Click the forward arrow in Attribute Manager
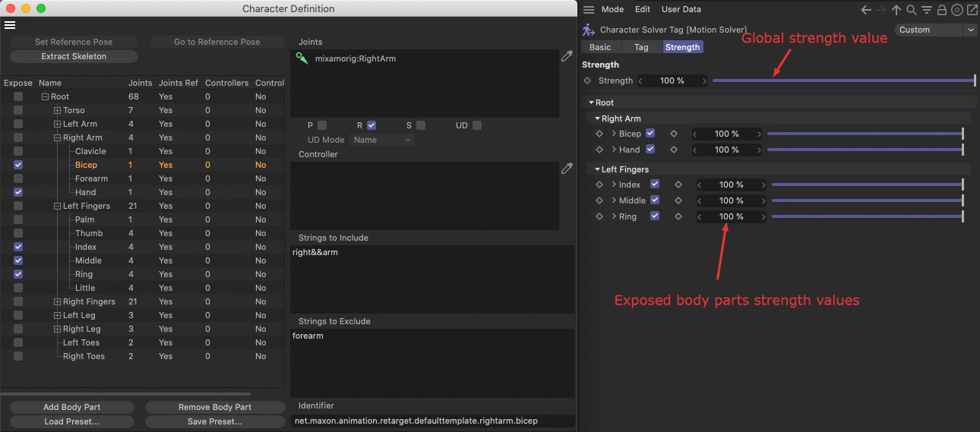This screenshot has height=432, width=980. pyautogui.click(x=881, y=10)
